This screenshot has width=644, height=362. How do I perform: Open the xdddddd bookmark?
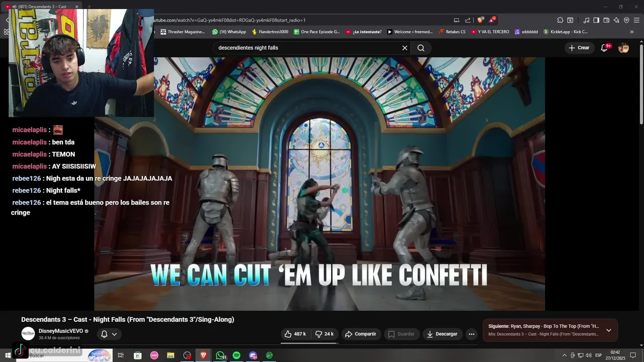tap(526, 32)
